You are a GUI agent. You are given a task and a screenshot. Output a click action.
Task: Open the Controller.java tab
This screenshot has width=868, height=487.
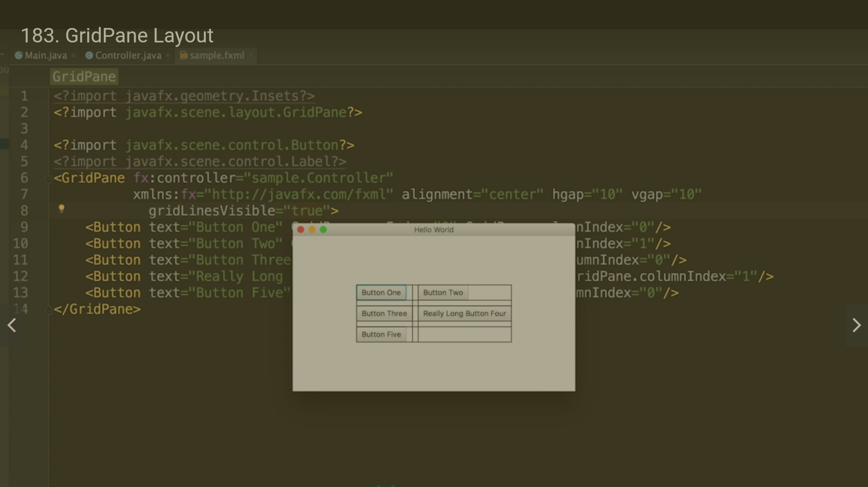128,56
